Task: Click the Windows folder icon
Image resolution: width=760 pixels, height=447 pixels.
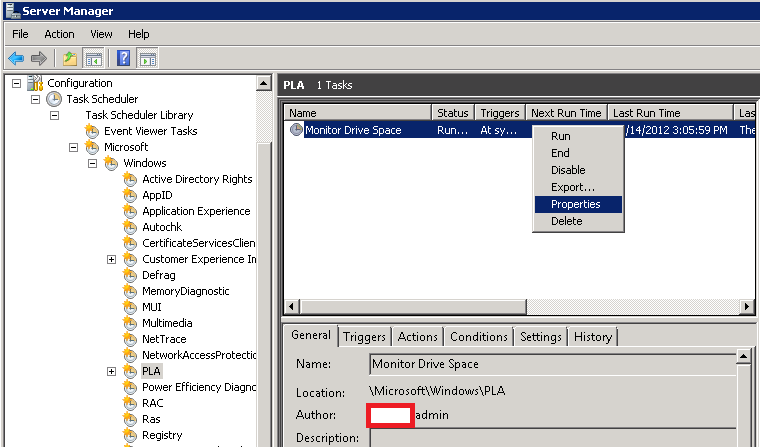Action: [111, 163]
